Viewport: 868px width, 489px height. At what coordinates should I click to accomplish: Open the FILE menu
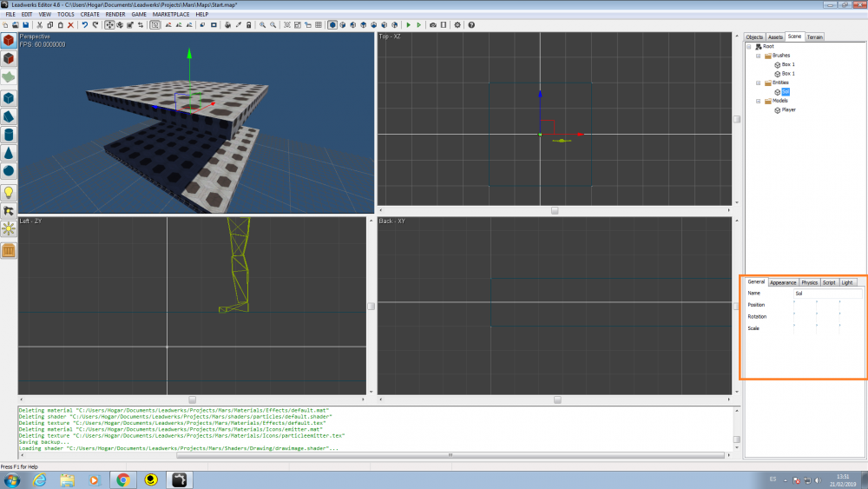point(10,15)
